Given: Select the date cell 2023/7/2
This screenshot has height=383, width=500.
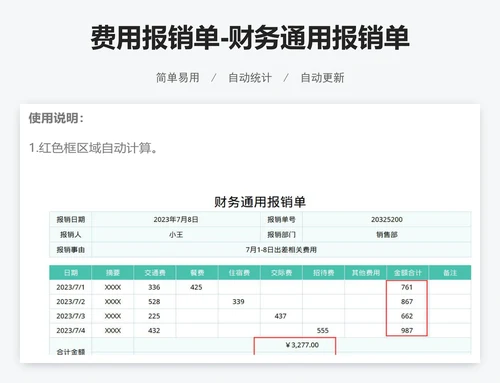Looking at the screenshot, I should (71, 302).
